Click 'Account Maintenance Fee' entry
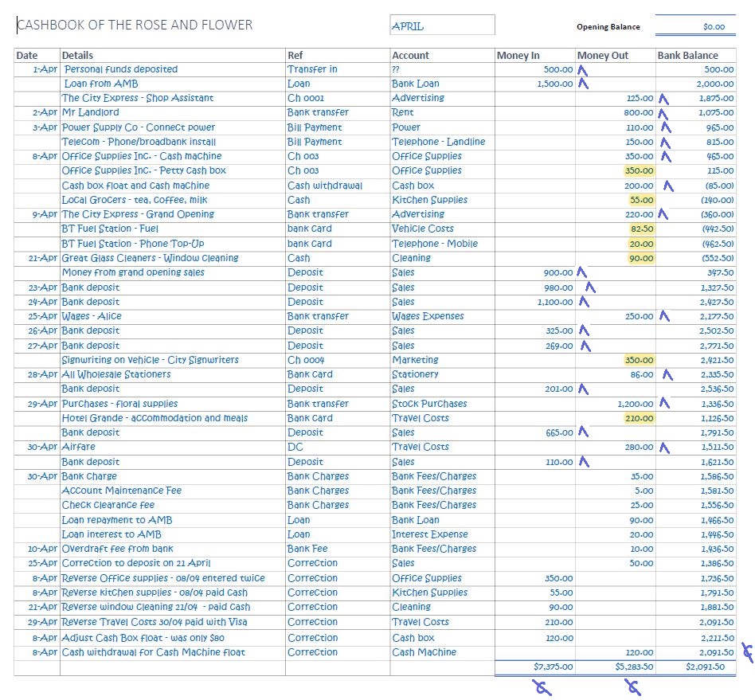The height and width of the screenshot is (700, 755). pyautogui.click(x=122, y=491)
